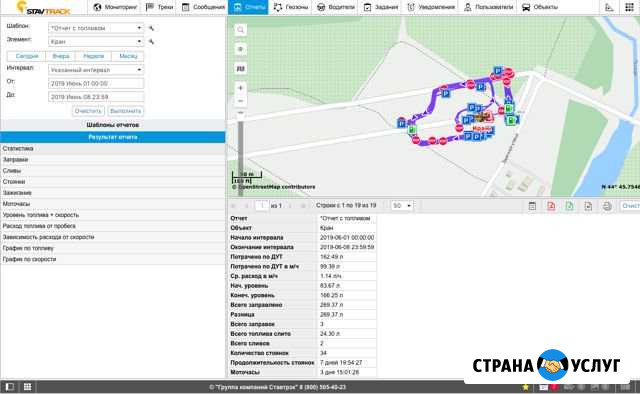Viewport: 640px width, 394px height.
Task: Click the wrench icon next to Шаблон
Action: (151, 28)
